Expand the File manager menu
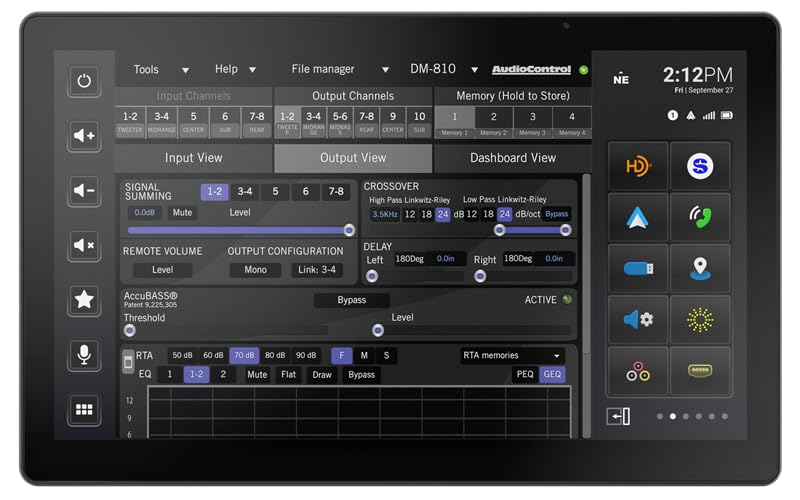 [340, 70]
